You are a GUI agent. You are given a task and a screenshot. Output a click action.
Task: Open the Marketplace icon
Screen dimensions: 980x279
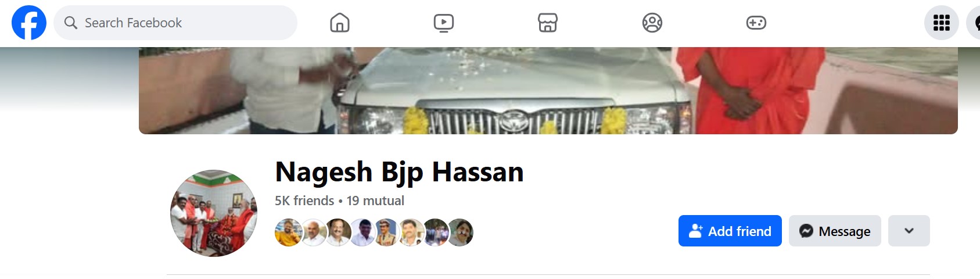(548, 23)
